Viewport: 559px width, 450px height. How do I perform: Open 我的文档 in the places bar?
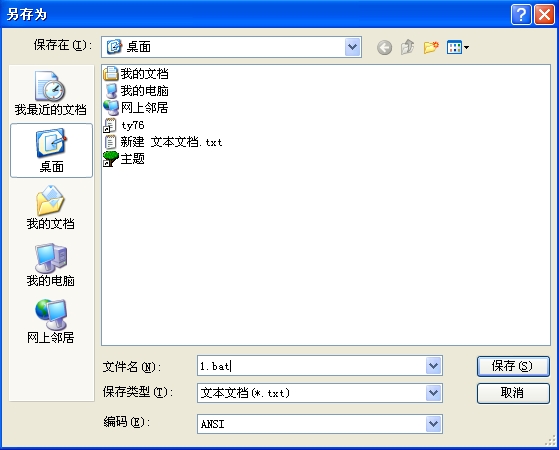click(51, 208)
